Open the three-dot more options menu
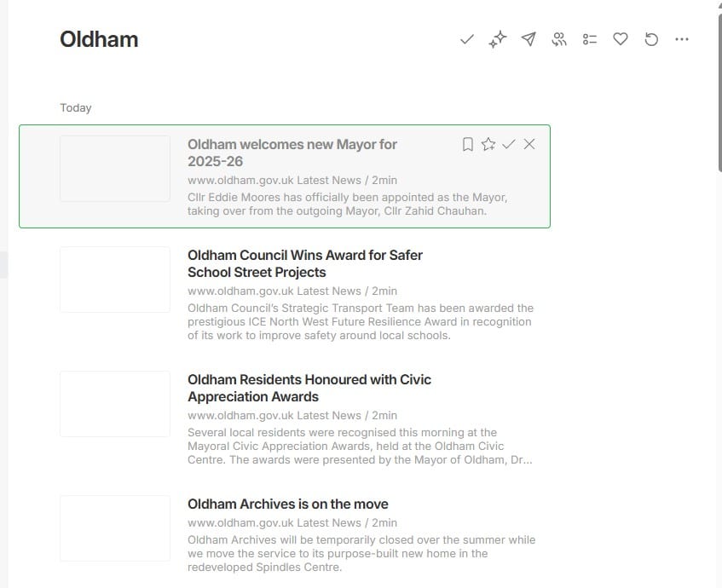Screen dimensions: 722x588 pos(682,39)
